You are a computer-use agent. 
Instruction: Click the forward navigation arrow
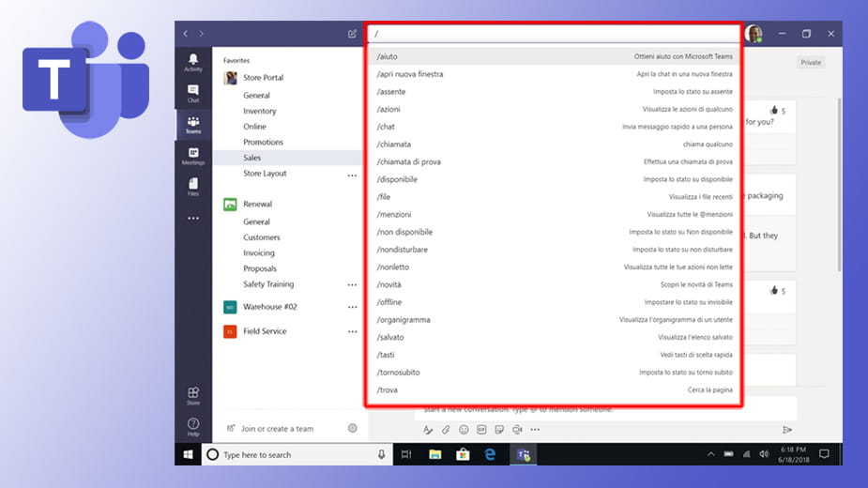[202, 34]
